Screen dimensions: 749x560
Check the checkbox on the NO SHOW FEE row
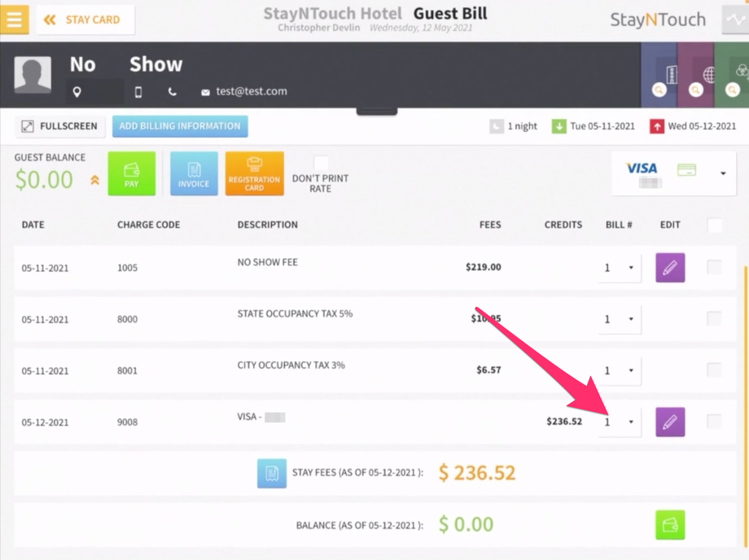(713, 267)
